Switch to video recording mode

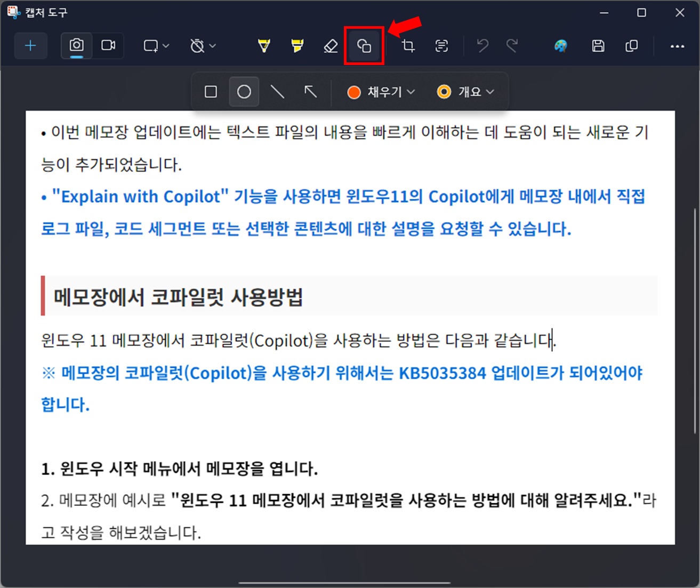click(109, 45)
